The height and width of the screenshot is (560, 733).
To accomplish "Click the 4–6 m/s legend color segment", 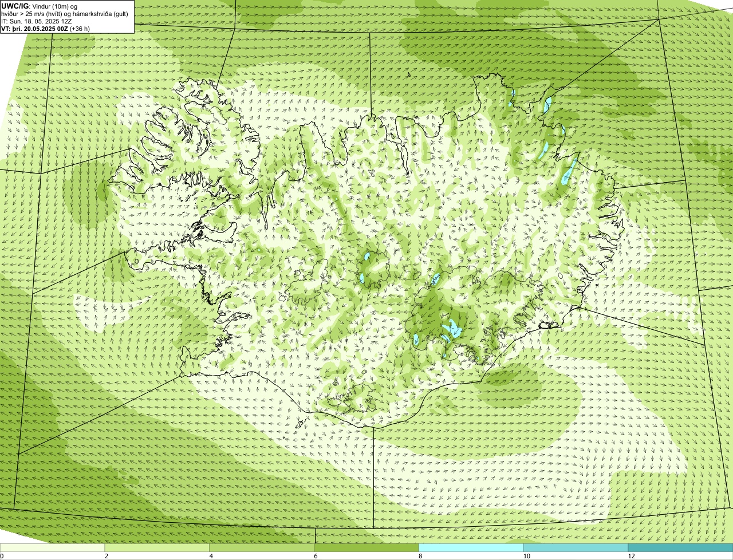I will (262, 548).
